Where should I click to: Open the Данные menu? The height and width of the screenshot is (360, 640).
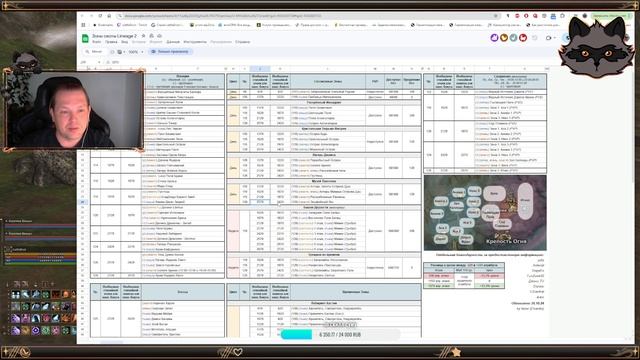point(173,42)
